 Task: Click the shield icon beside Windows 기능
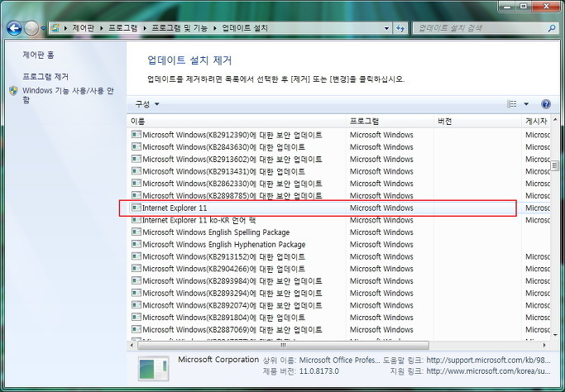tap(14, 90)
